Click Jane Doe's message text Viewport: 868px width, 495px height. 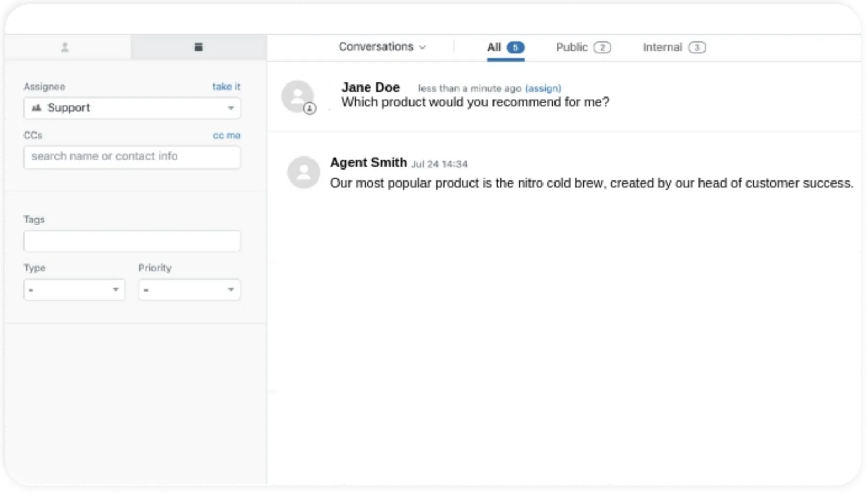pos(475,102)
